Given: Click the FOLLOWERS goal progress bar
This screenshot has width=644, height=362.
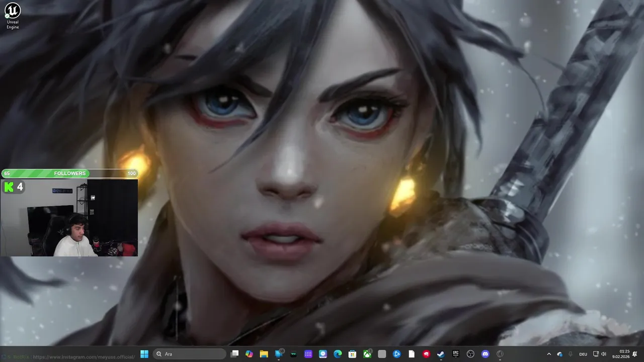Looking at the screenshot, I should pyautogui.click(x=69, y=173).
